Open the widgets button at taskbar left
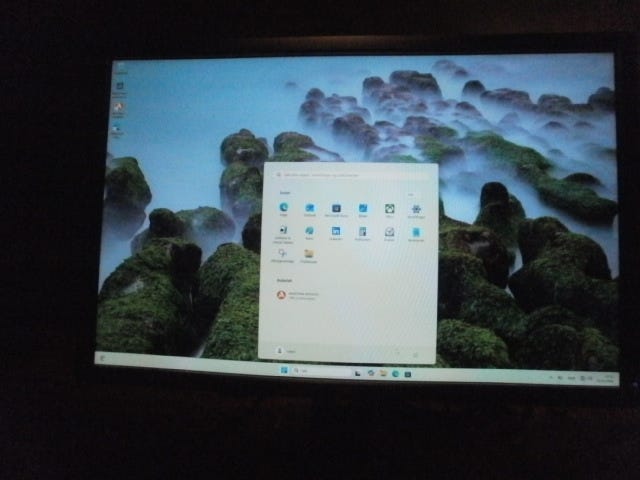640x480 pixels. pyautogui.click(x=102, y=358)
